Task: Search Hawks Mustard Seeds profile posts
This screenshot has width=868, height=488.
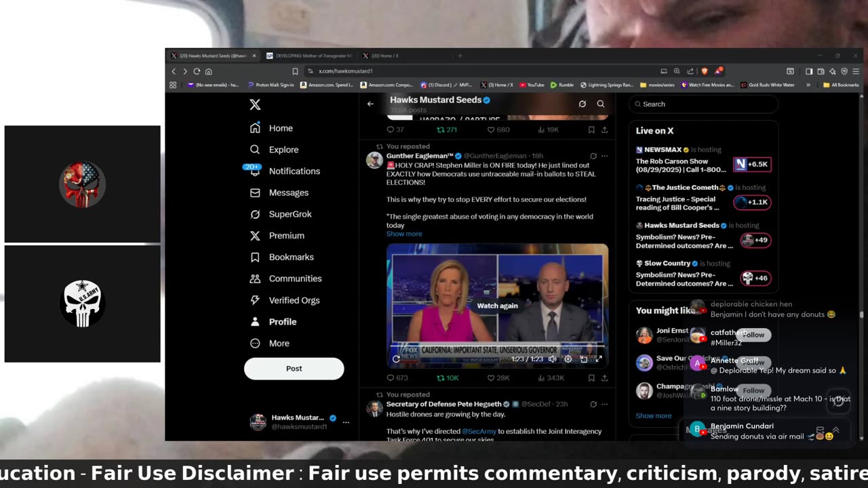Action: pos(601,104)
